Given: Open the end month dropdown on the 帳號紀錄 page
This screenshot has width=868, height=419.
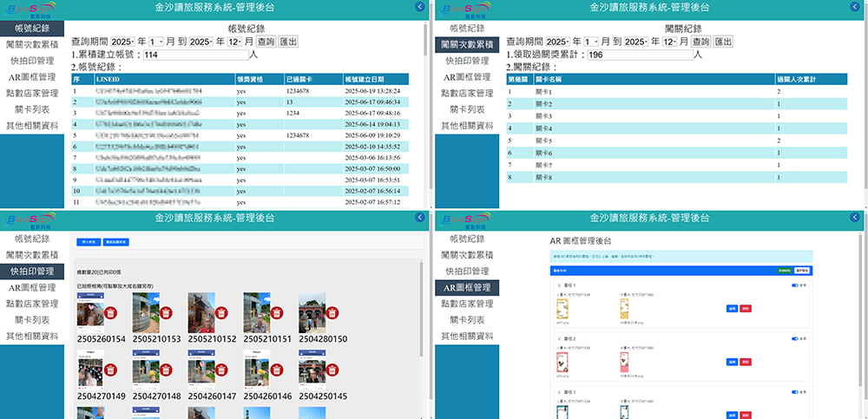Looking at the screenshot, I should click(233, 42).
